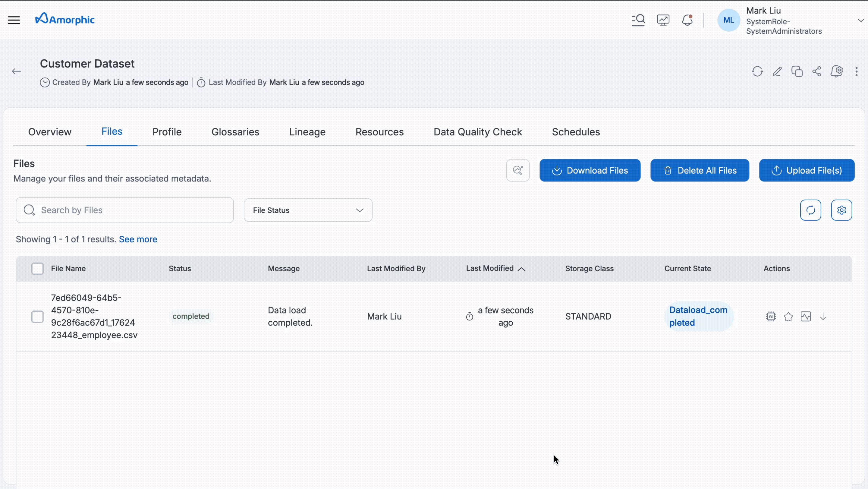Edit dataset using pencil icon
Screen dimensions: 868x489
coord(777,71)
